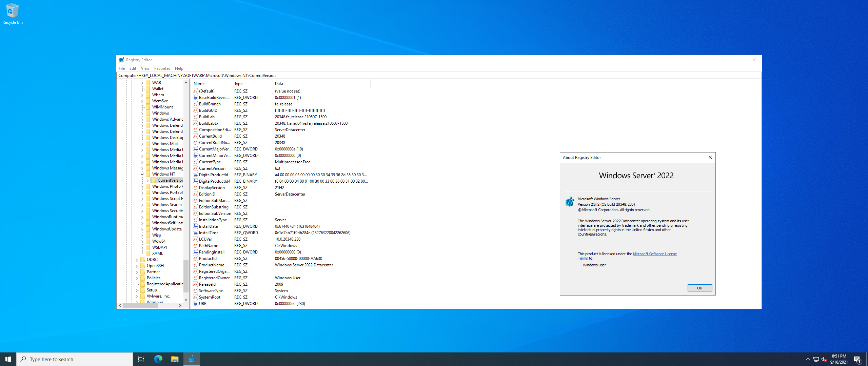Expand the Wow64 tree node
Image resolution: width=868 pixels, height=366 pixels.
(142, 241)
